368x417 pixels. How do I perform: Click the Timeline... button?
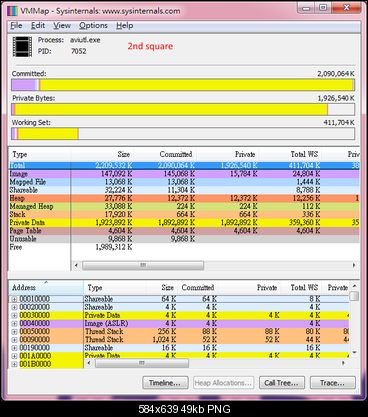165,383
